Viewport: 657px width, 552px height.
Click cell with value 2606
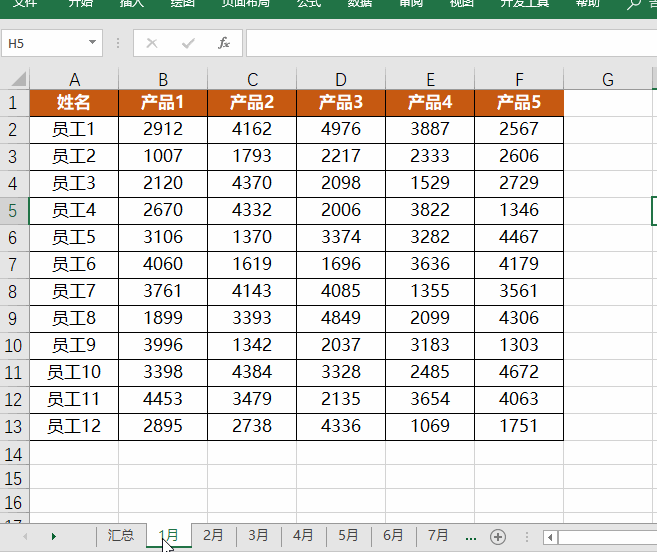click(x=519, y=156)
